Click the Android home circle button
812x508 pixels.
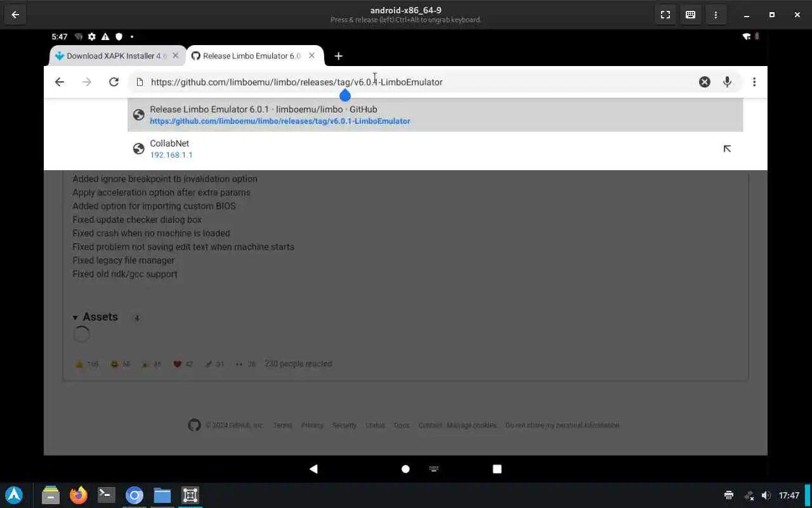click(x=405, y=469)
